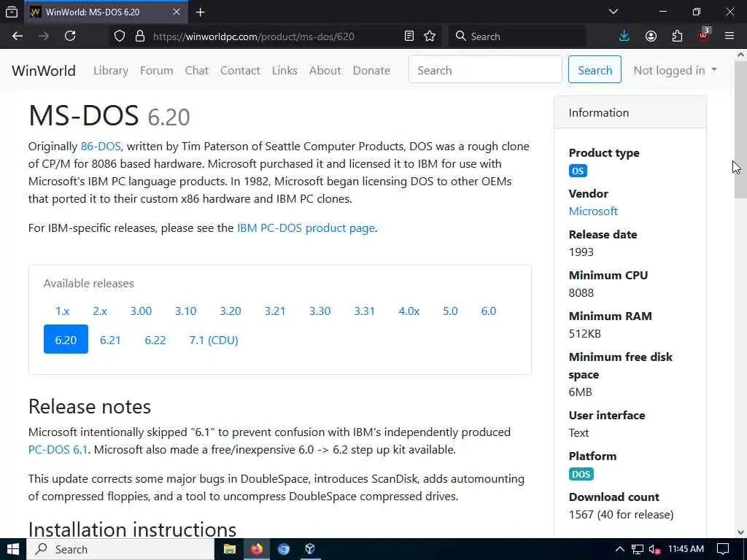Open the Donate menu item
The image size is (747, 560).
coord(371,71)
